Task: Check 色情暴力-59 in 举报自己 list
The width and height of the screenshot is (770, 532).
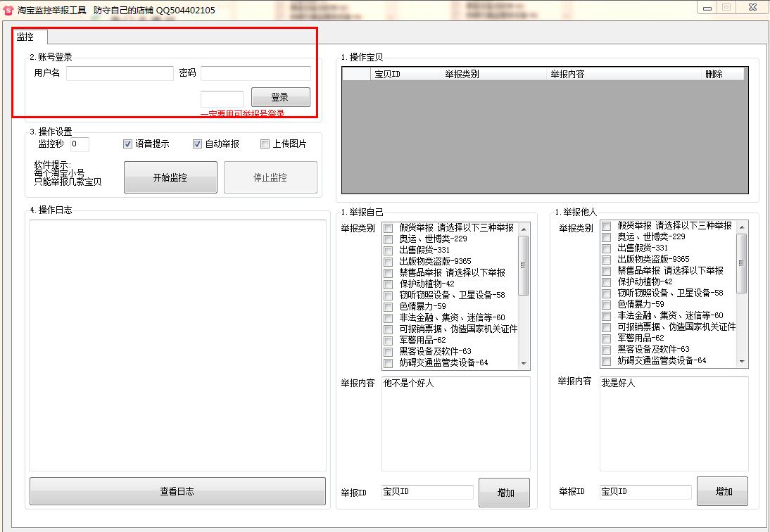Action: pos(389,308)
